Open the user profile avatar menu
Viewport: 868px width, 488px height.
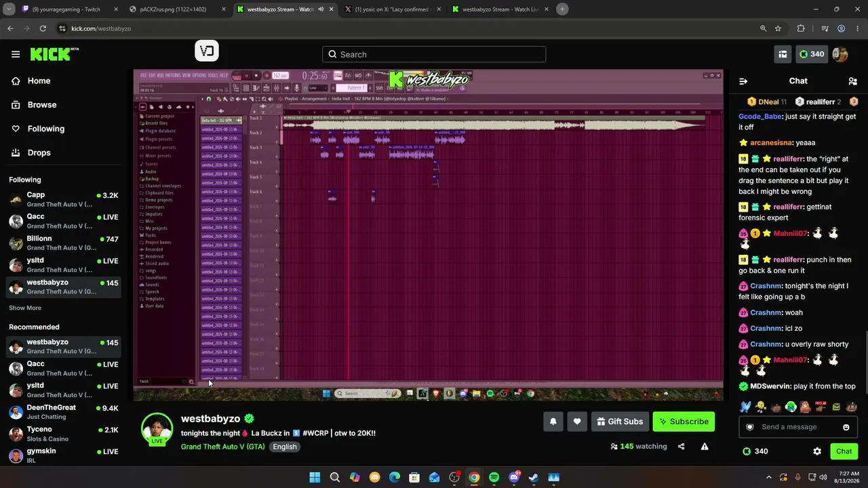pos(840,54)
